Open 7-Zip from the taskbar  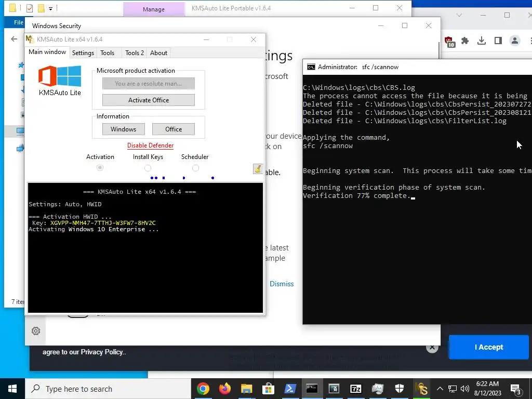point(355,389)
